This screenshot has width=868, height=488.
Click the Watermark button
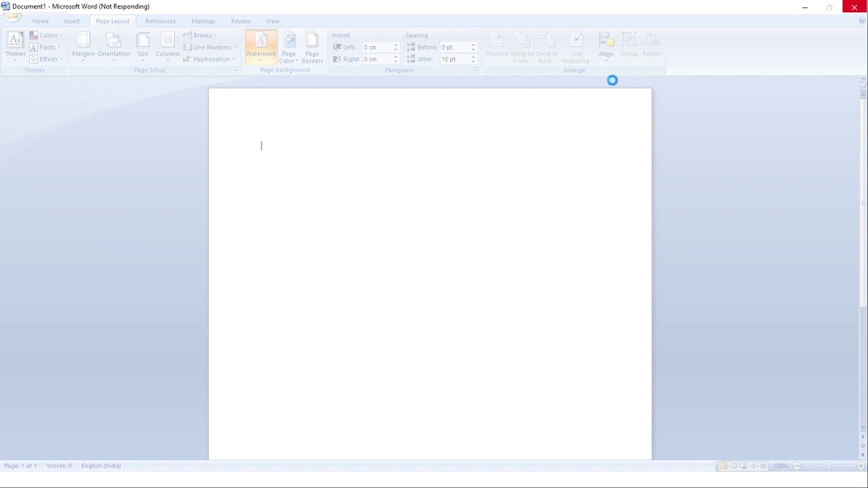click(260, 47)
